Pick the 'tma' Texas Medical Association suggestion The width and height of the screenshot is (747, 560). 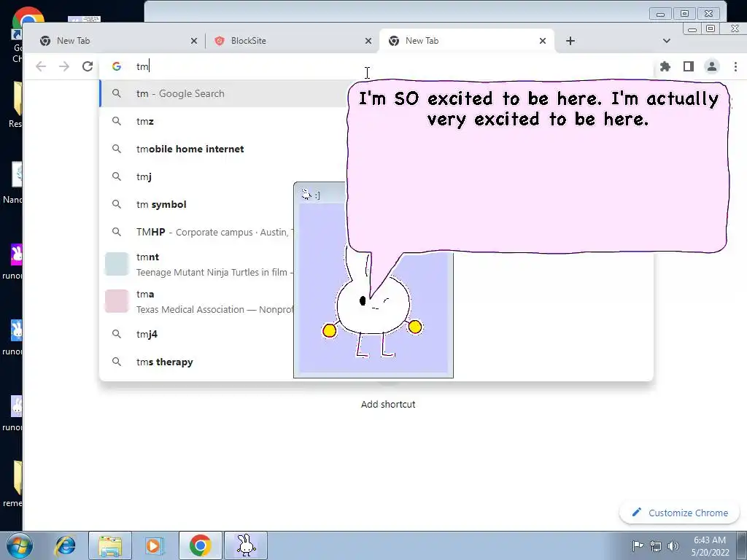tap(196, 301)
